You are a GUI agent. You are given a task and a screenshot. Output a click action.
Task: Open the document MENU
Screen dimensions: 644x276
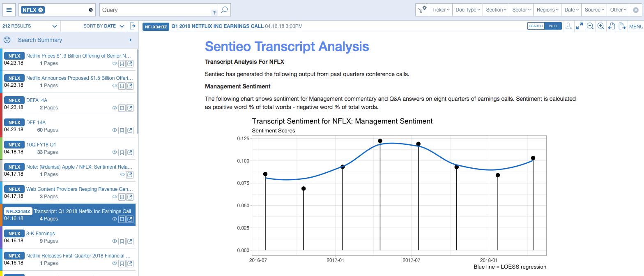pyautogui.click(x=636, y=26)
